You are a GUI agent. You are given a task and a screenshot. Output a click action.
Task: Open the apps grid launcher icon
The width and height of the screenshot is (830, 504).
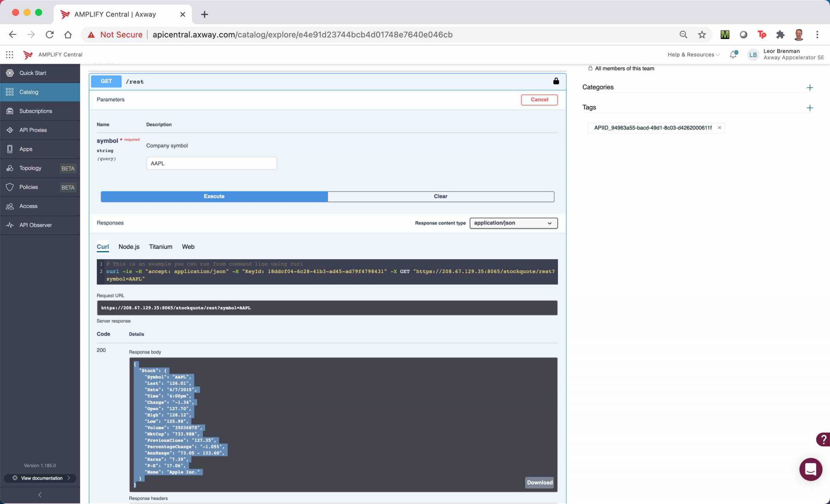pos(9,54)
